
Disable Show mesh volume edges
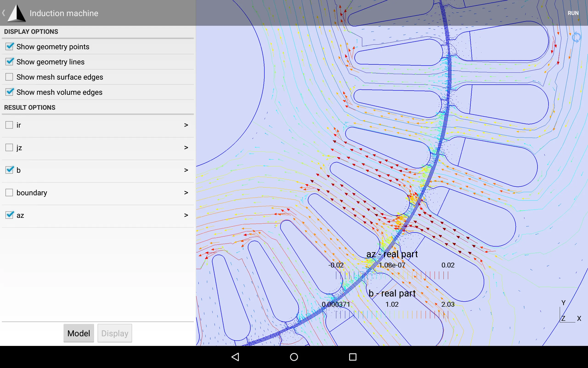click(x=9, y=92)
